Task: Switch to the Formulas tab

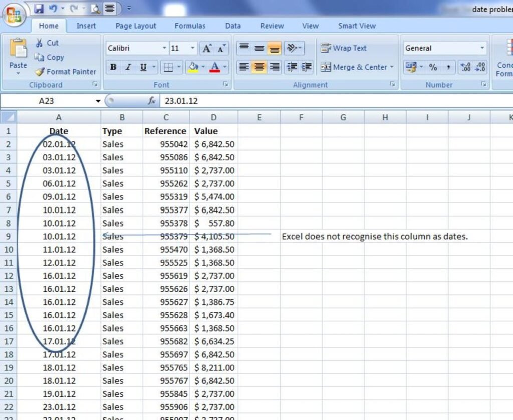Action: (x=190, y=26)
